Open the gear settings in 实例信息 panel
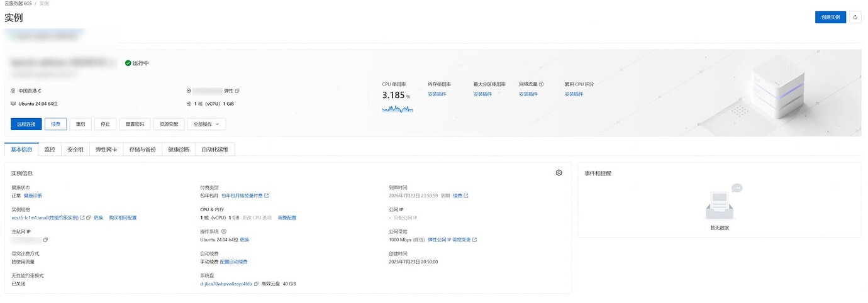Viewport: 868px width, 303px height. coord(559,173)
